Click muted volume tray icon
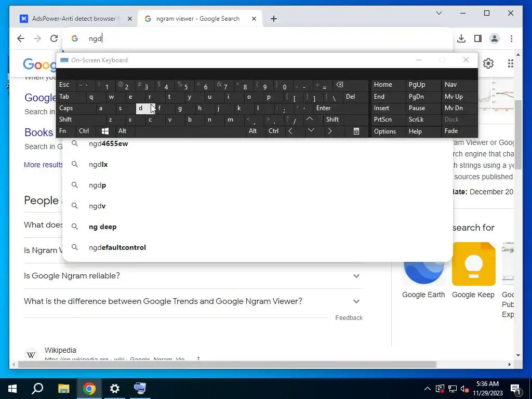Image resolution: width=532 pixels, height=399 pixels. (465, 389)
